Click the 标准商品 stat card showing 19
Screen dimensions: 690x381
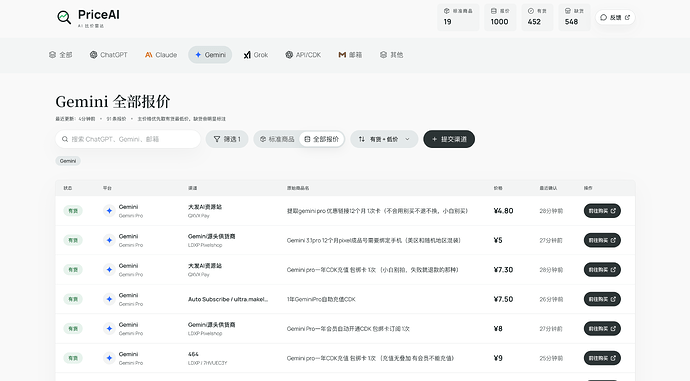click(458, 17)
